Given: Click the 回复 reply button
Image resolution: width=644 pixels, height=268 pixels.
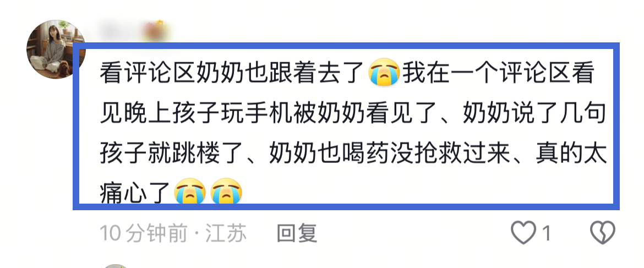Looking at the screenshot, I should point(297,233).
